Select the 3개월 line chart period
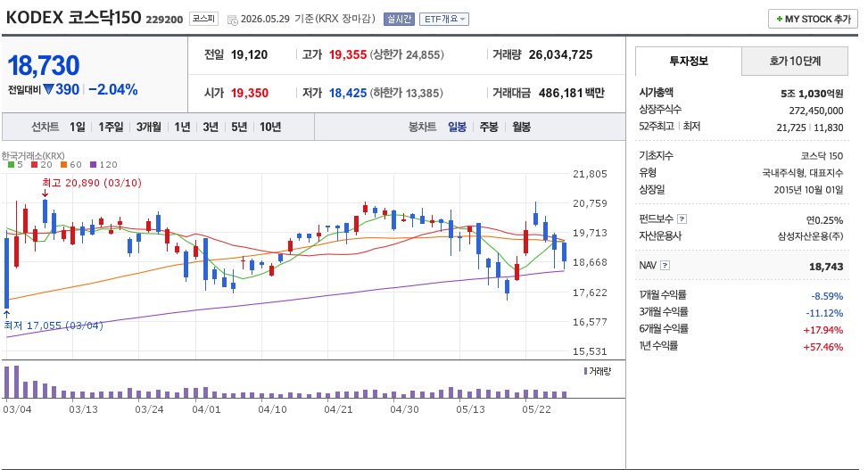The height and width of the screenshot is (470, 868). 148,127
